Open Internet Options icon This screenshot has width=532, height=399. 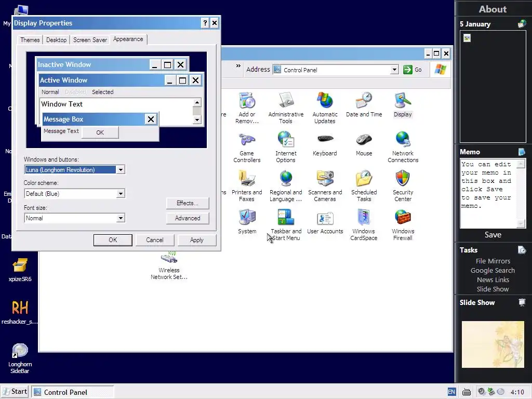pyautogui.click(x=286, y=147)
